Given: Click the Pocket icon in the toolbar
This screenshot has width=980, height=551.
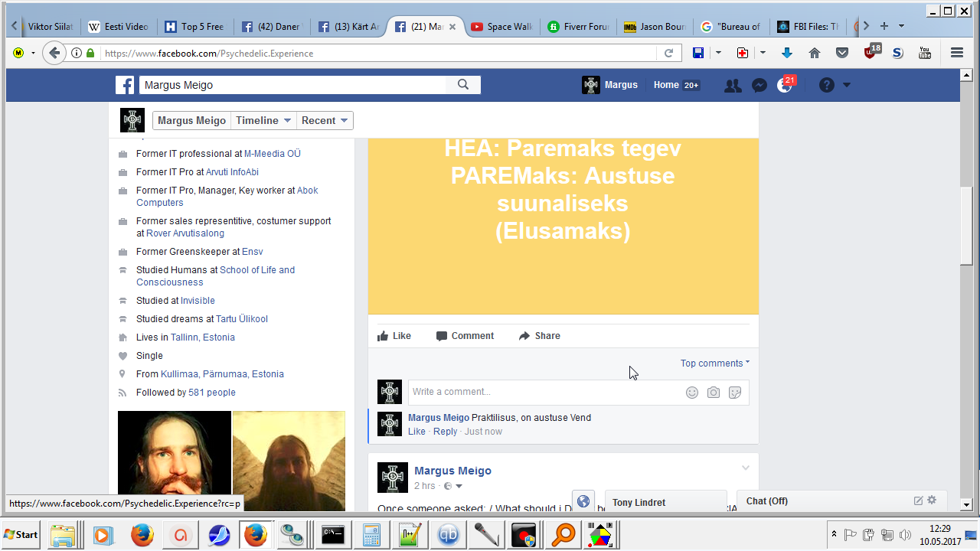Looking at the screenshot, I should pos(842,53).
